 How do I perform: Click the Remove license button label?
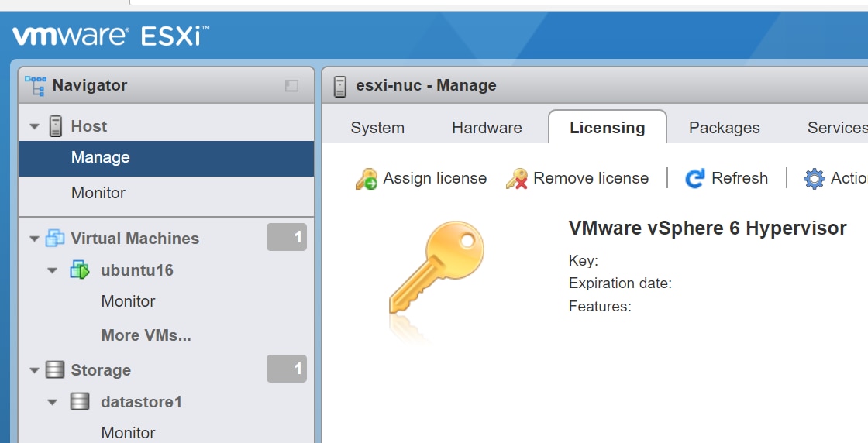click(591, 178)
